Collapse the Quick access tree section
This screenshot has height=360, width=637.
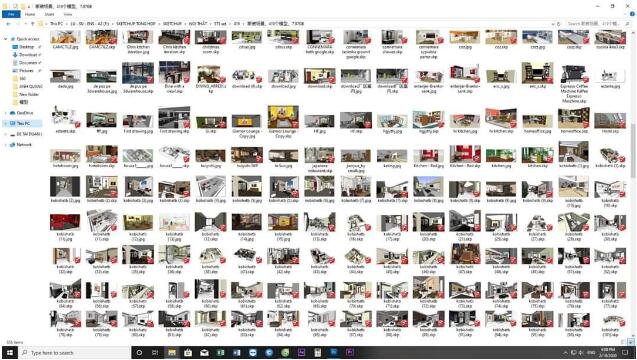tap(6, 39)
